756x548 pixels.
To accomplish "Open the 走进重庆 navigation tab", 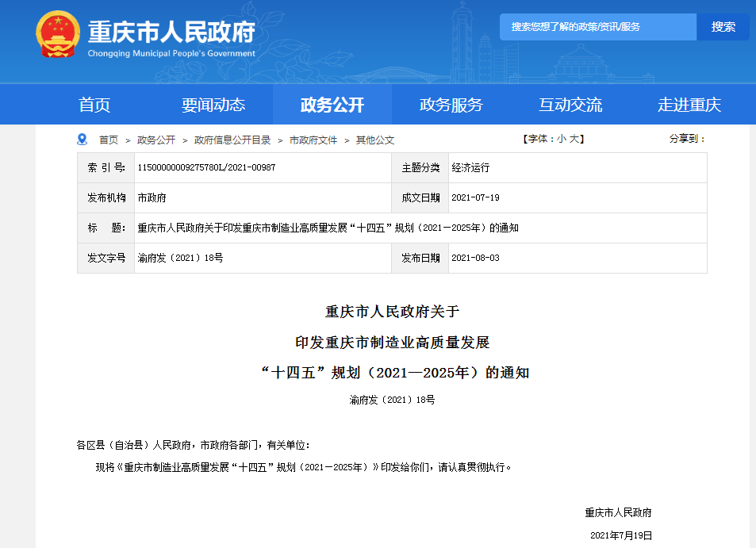I will point(689,105).
